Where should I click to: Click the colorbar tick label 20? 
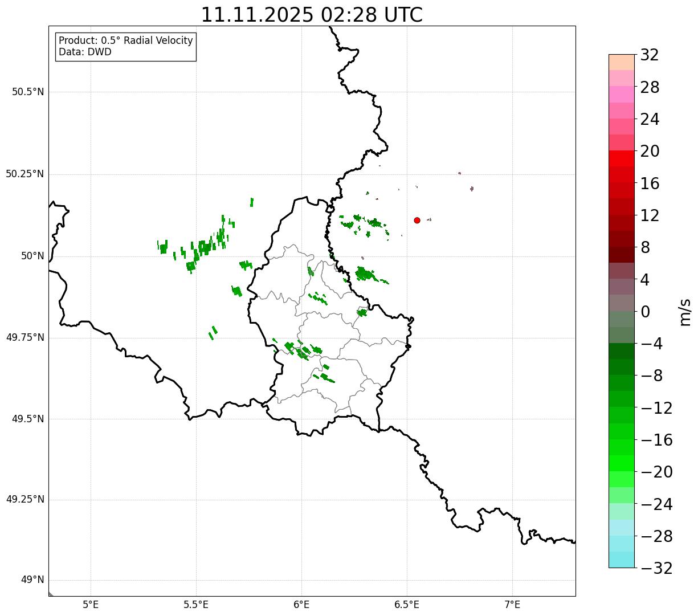pos(650,152)
